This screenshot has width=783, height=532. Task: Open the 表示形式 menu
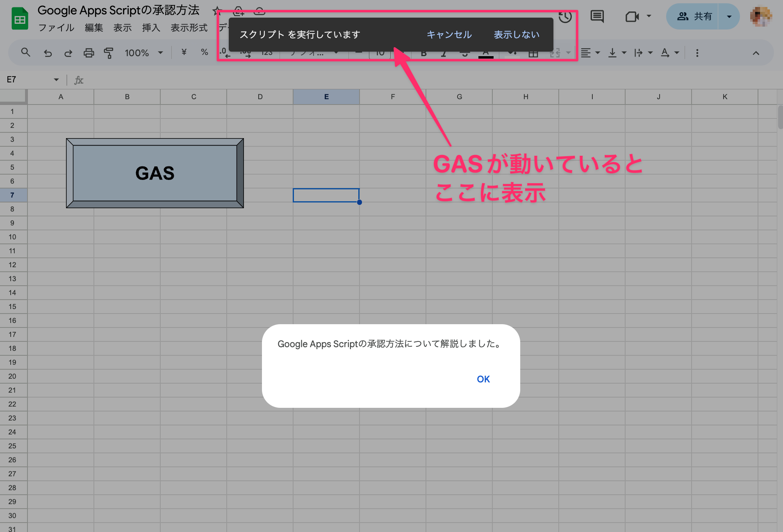(x=189, y=28)
